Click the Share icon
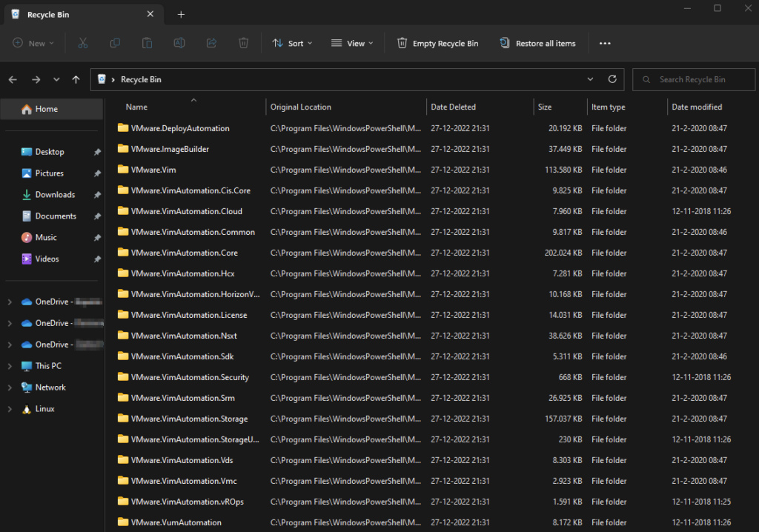759x532 pixels. 211,43
